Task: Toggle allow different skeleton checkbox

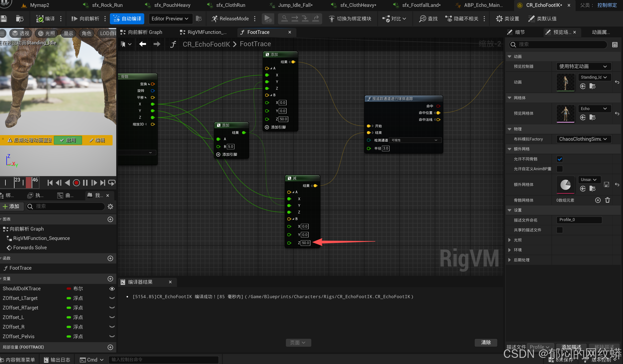Action: click(560, 159)
